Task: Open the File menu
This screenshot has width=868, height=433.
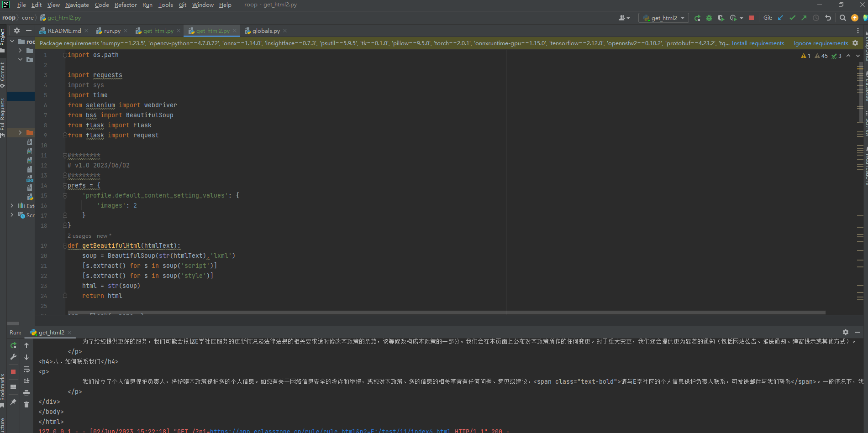Action: pyautogui.click(x=21, y=5)
